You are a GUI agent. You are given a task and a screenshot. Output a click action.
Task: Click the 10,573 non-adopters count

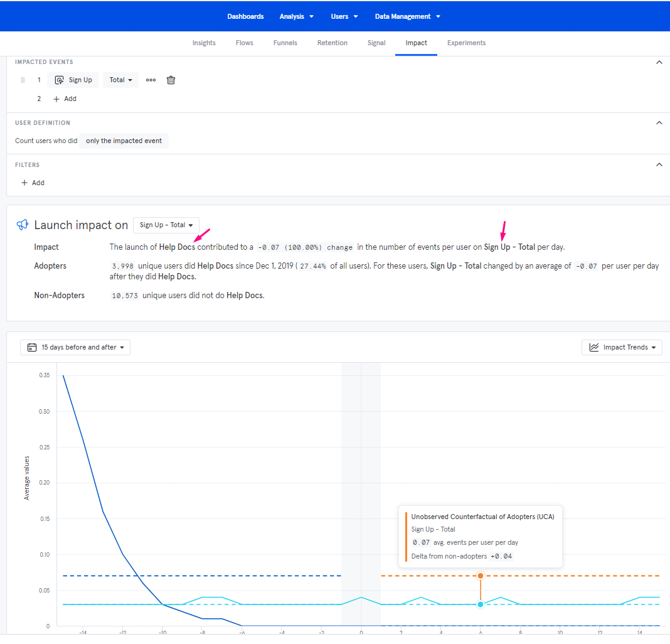[125, 296]
